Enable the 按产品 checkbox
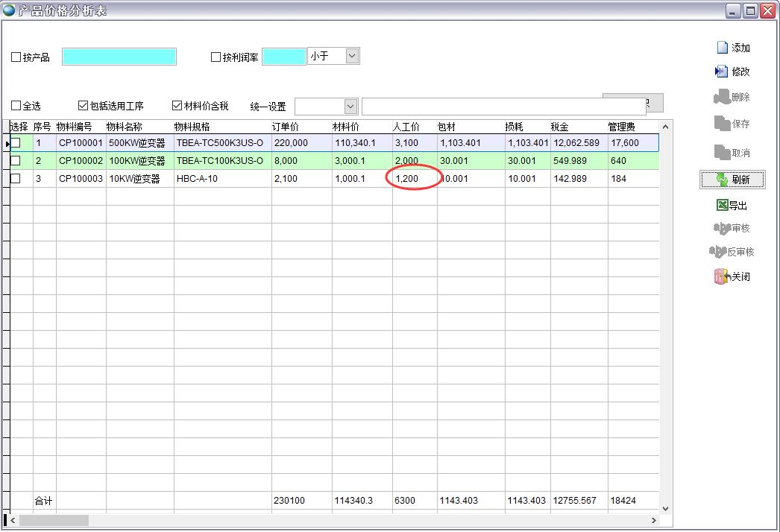This screenshot has height=532, width=780. tap(16, 57)
